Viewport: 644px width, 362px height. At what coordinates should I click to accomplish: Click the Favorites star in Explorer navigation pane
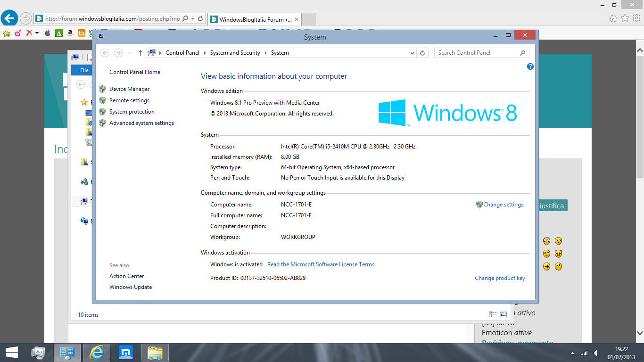click(x=84, y=102)
